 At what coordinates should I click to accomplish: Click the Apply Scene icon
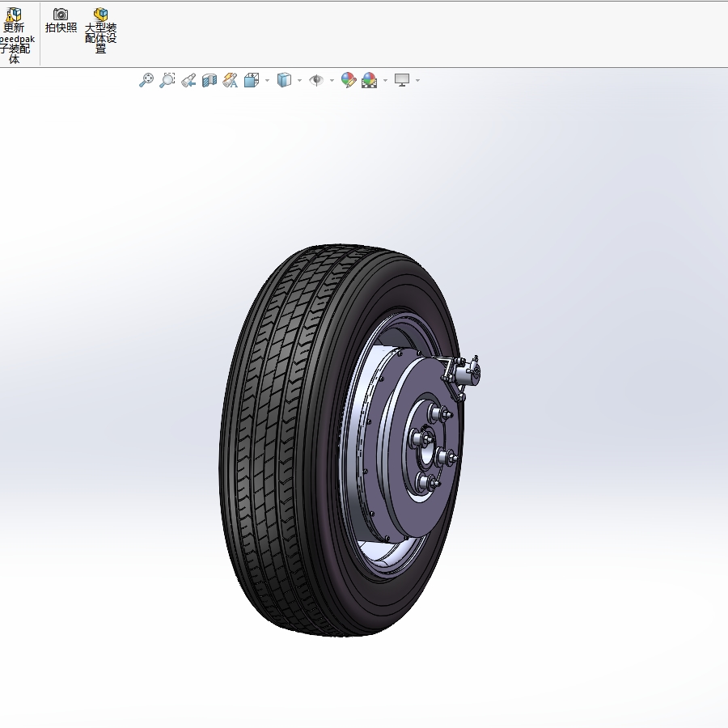(369, 80)
